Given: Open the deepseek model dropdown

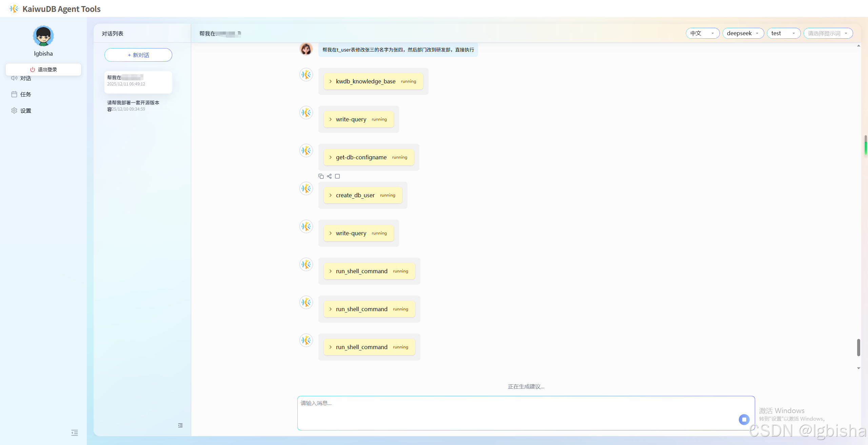Looking at the screenshot, I should (x=743, y=33).
